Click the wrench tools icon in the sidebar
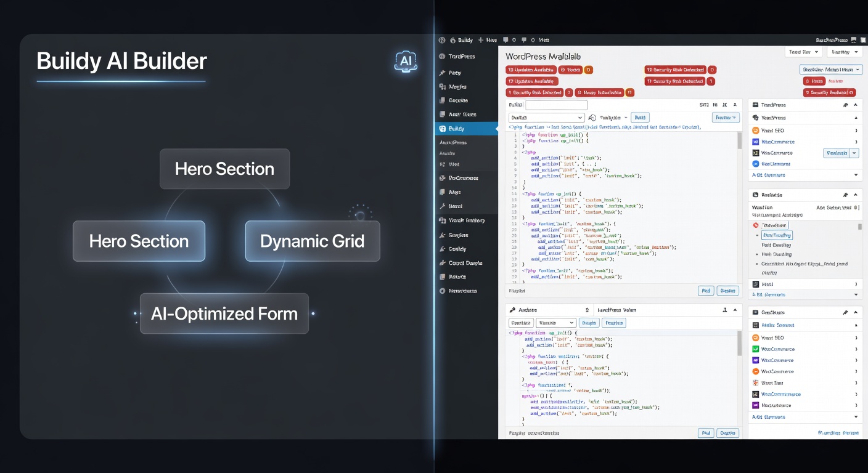 [442, 206]
